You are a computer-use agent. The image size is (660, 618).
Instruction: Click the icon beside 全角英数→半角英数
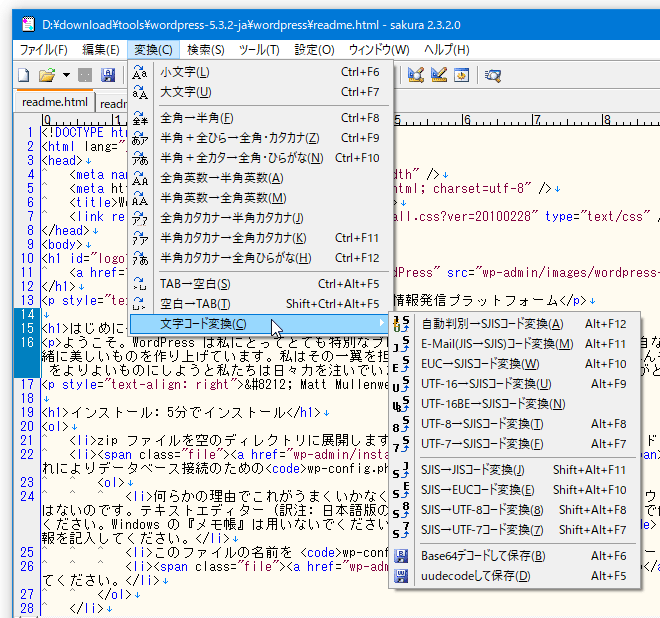(x=140, y=178)
